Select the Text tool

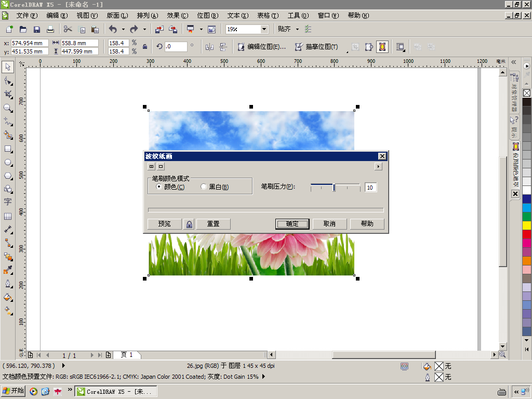click(8, 202)
